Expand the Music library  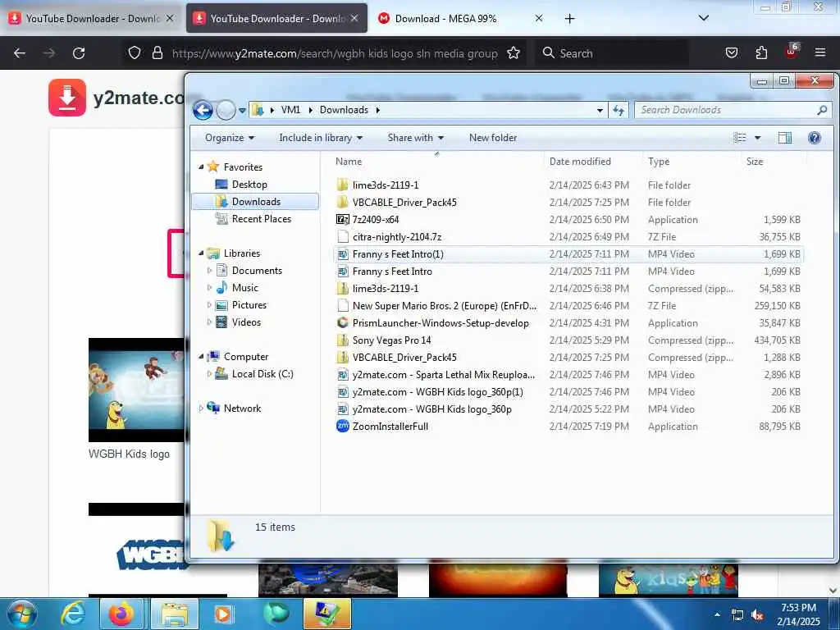pos(209,288)
